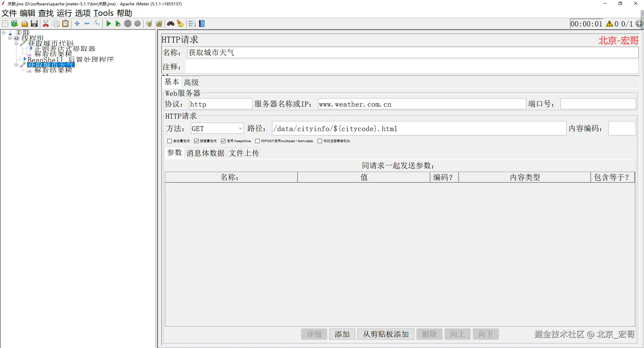Collapse the 获取城市天气 node
Screen dimensions: 644x348
pos(16,65)
